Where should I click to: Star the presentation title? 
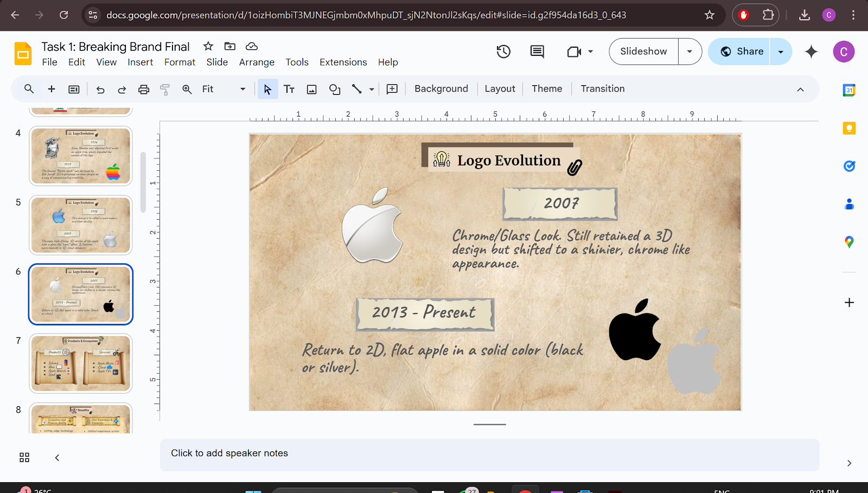[208, 46]
